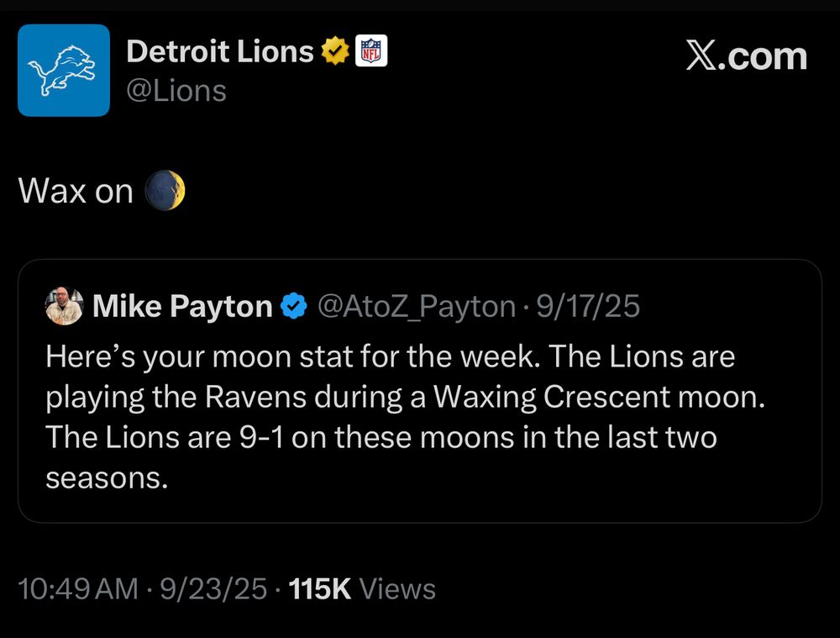Click the word seasons ending the quote
Viewport: 840px width, 638px height.
(x=102, y=477)
